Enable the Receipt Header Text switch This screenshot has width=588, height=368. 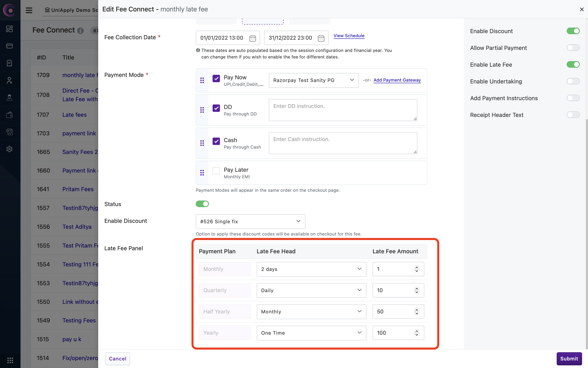[573, 115]
